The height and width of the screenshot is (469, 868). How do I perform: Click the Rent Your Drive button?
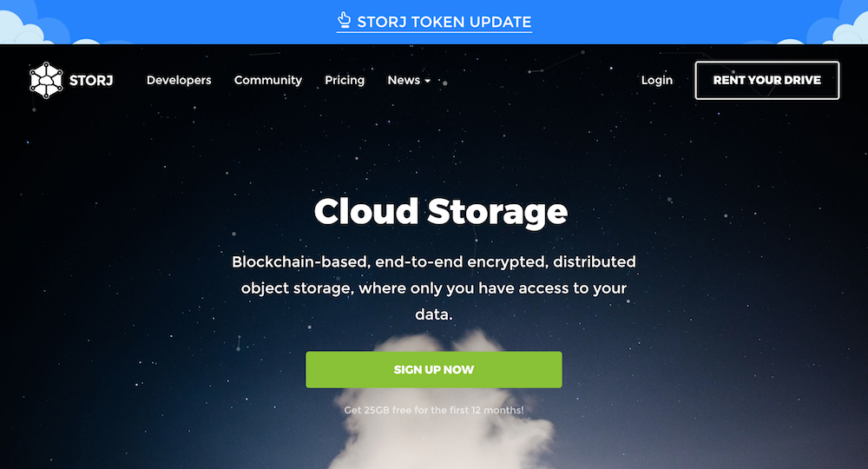(x=767, y=80)
